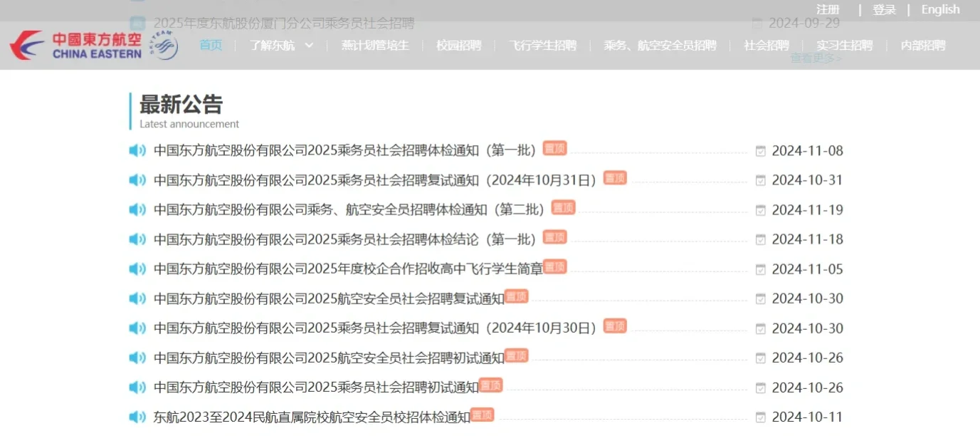Image resolution: width=980 pixels, height=436 pixels.
Task: Click the 注册 link at top right
Action: point(828,9)
